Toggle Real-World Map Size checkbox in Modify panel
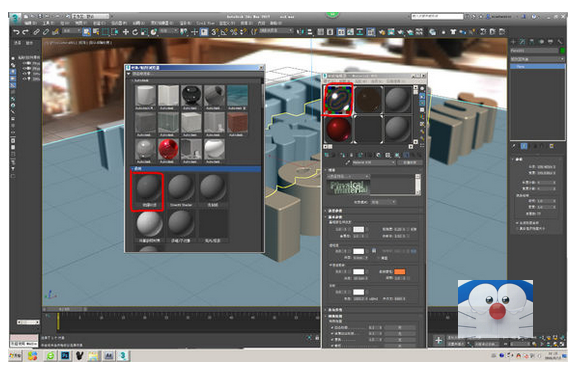Screen dimensions: 583x388 pos(517,228)
